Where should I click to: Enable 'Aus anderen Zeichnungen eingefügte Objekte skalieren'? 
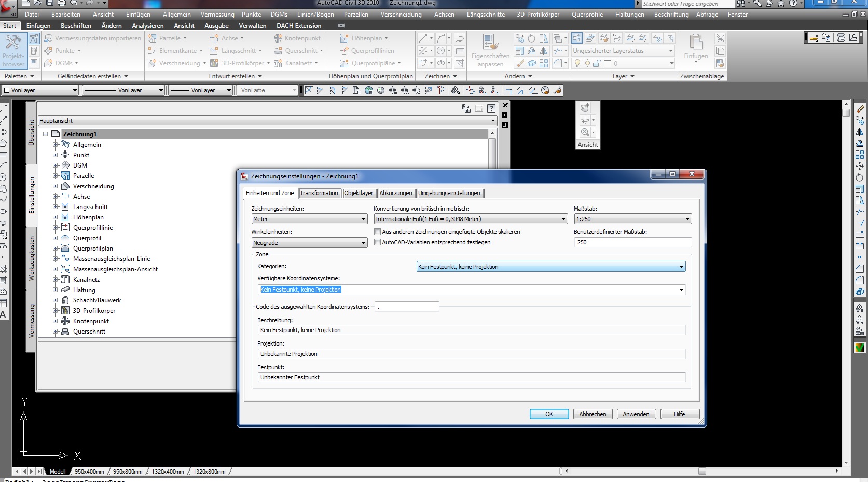[x=378, y=232]
